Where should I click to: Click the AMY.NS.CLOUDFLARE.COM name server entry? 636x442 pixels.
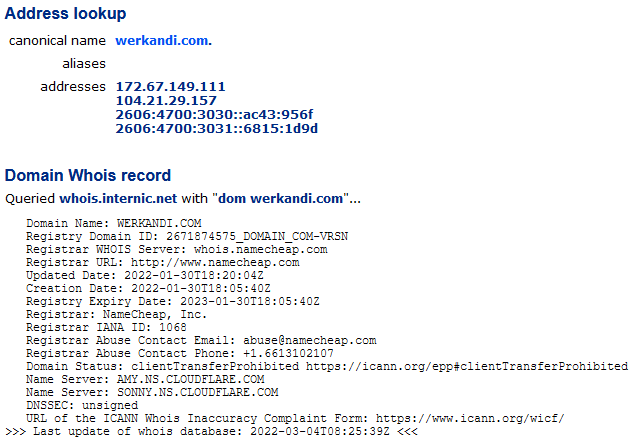[x=191, y=379]
